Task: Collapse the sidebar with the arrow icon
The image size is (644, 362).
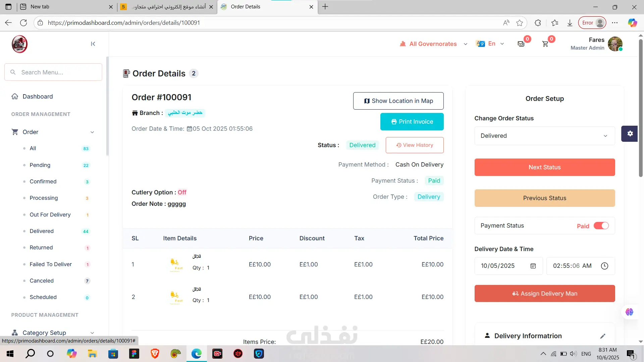Action: 93,44
